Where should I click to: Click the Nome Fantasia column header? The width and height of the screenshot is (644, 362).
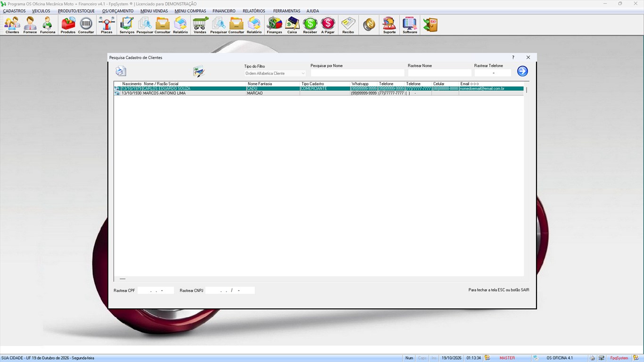click(x=273, y=84)
